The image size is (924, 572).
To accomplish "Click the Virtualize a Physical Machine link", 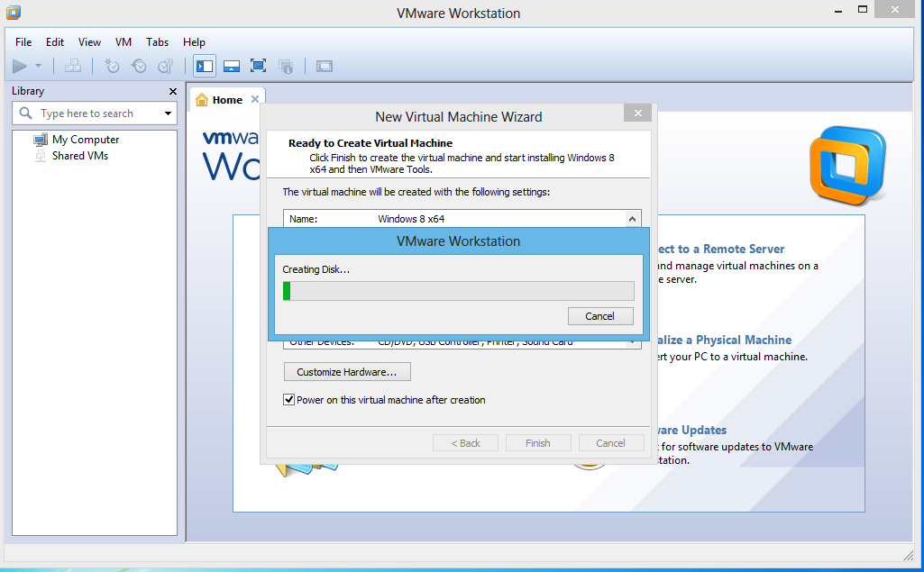I will [x=724, y=340].
